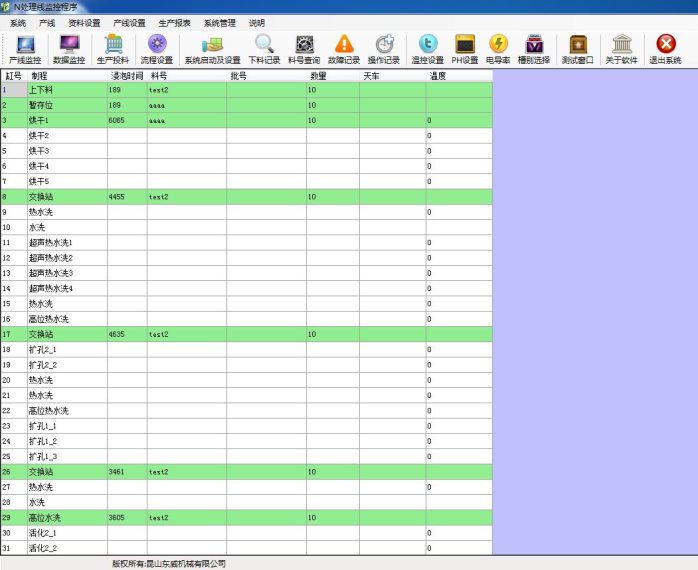Open 关于软件 from the toolbar
Viewport: 698px width, 570px height.
[x=621, y=47]
